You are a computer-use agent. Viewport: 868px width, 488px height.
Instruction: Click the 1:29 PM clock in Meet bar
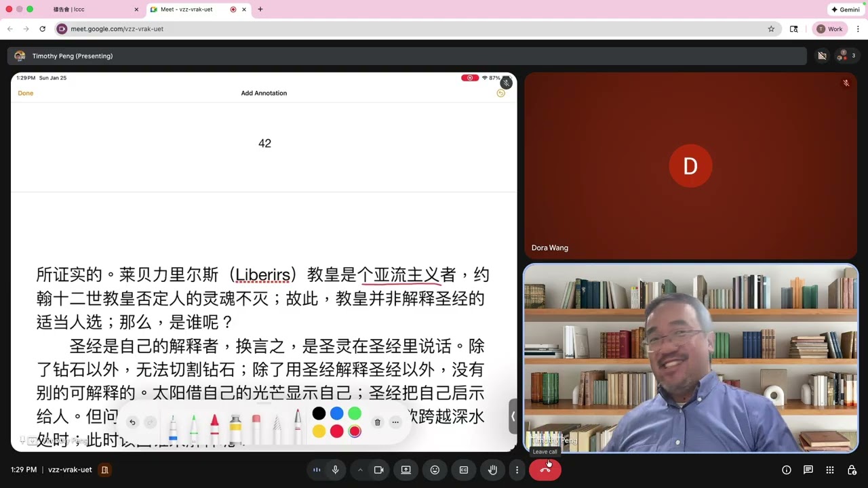(24, 470)
